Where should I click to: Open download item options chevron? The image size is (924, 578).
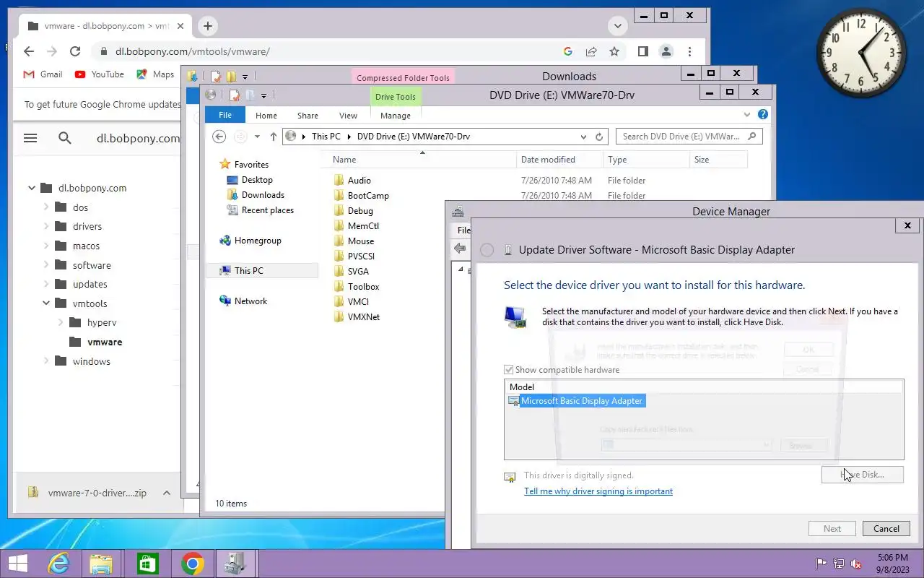(x=167, y=493)
